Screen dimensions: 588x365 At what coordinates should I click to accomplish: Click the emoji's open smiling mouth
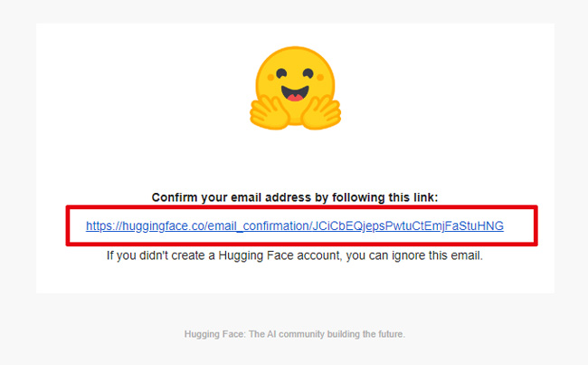coord(295,93)
